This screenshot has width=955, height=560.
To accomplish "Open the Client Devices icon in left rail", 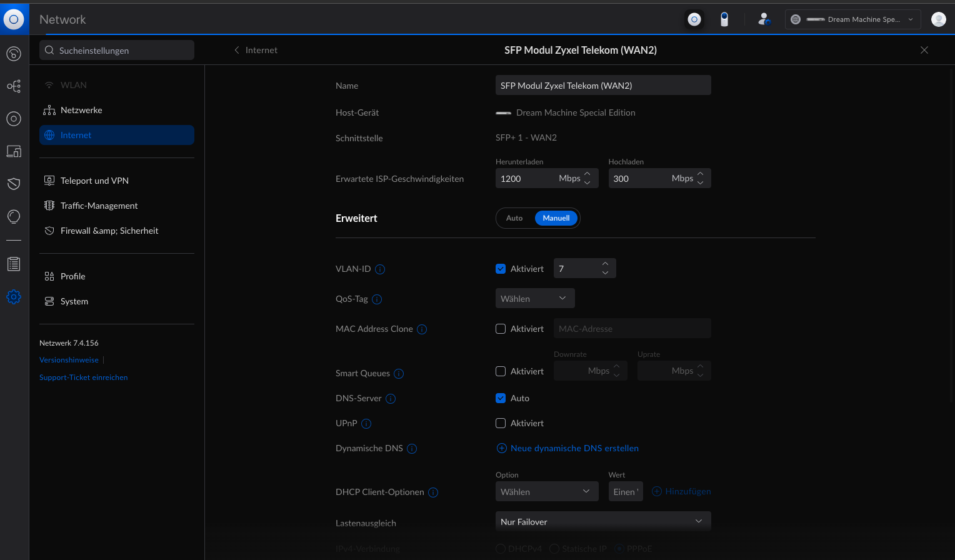I will (x=14, y=151).
